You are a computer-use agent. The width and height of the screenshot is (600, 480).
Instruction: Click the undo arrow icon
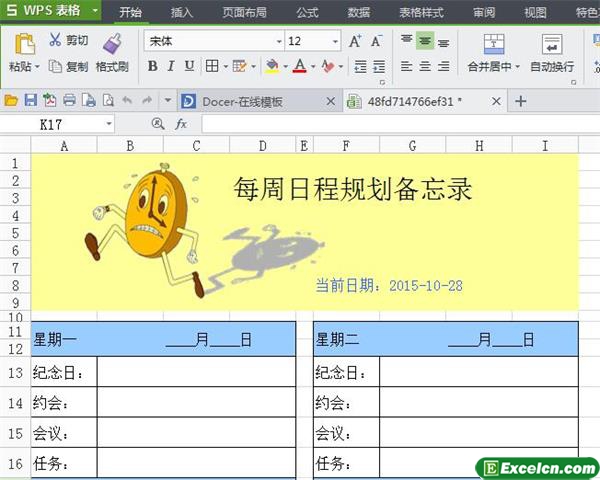point(127,101)
